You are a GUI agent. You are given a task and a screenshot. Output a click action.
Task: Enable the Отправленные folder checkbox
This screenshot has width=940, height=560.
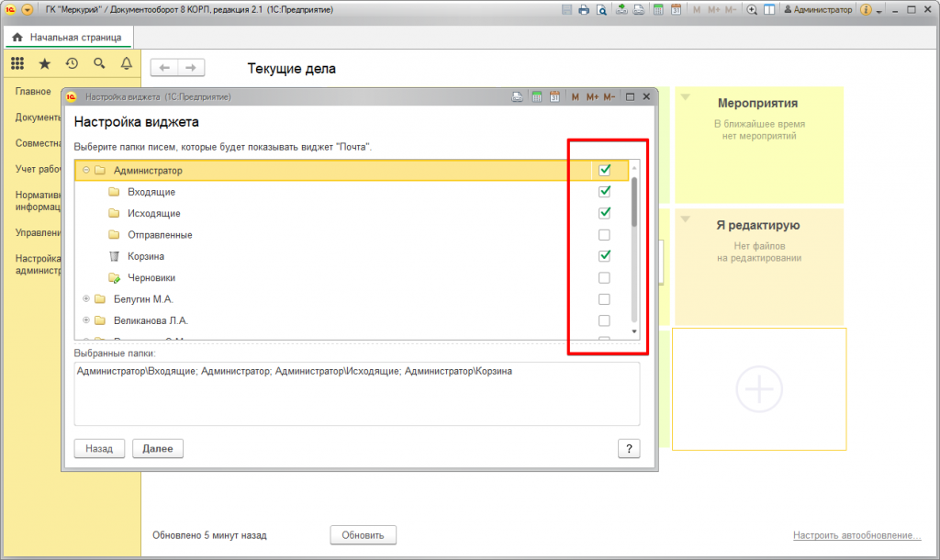604,235
